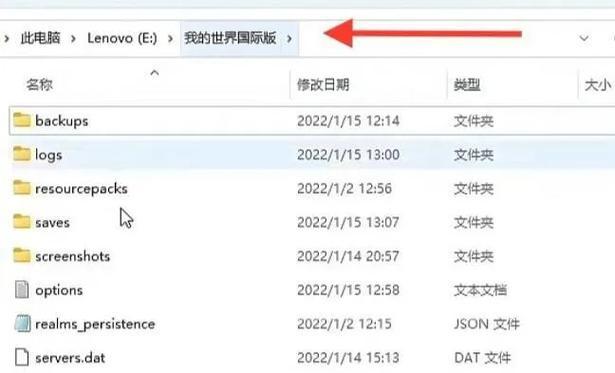
Task: Click 文件夹 type in the saves row
Action: pos(474,222)
